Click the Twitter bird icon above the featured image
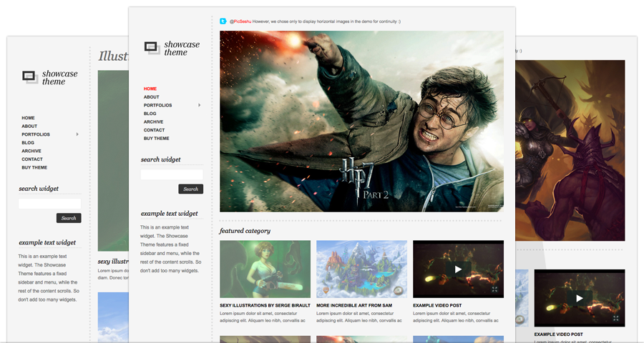This screenshot has height=343, width=644. click(223, 21)
